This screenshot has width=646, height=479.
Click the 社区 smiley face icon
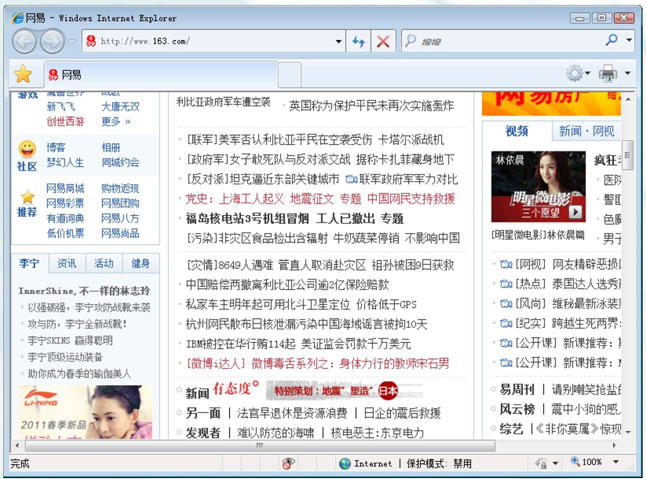(x=27, y=149)
